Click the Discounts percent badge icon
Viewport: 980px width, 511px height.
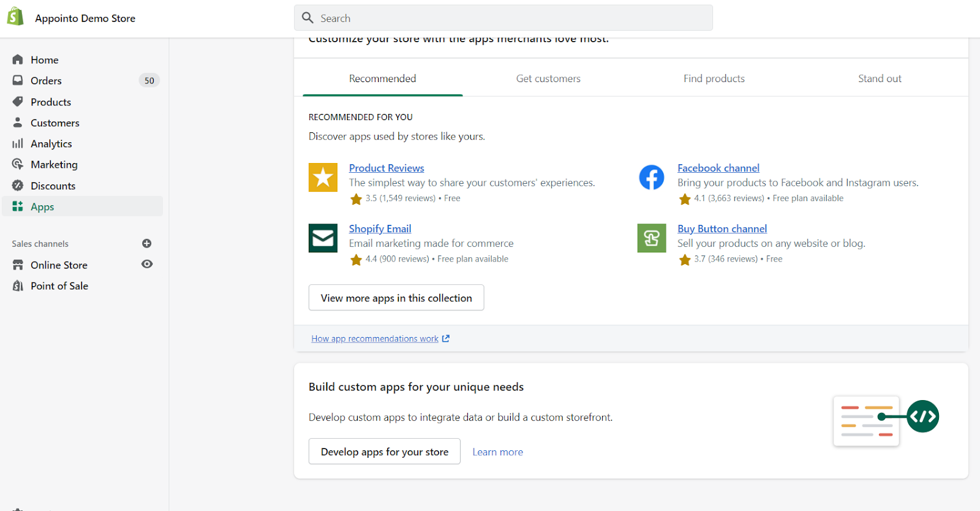click(18, 186)
